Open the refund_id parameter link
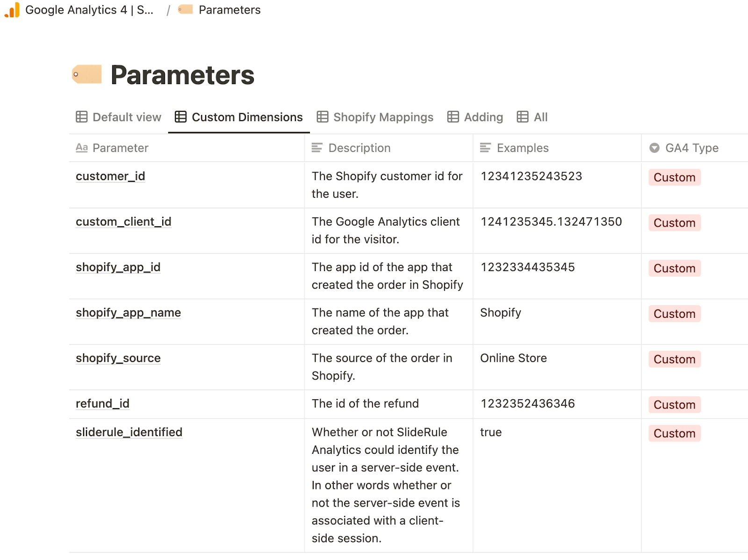748x560 pixels. [x=102, y=403]
